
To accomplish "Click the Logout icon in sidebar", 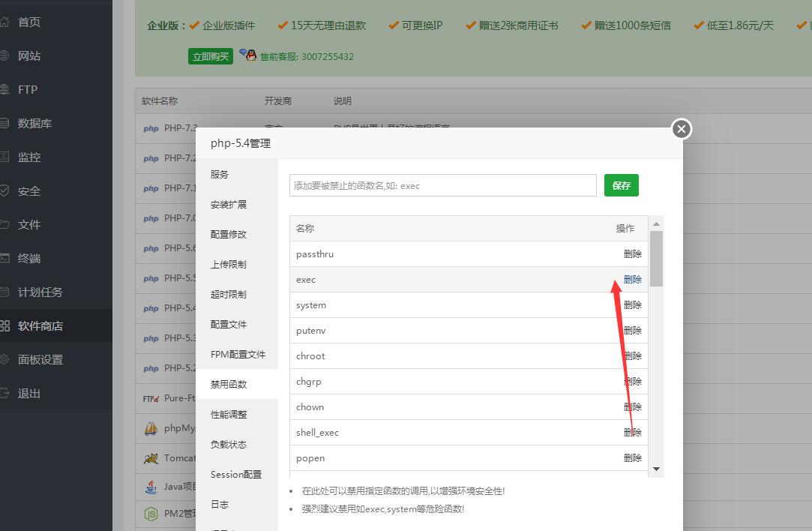I will point(4,393).
